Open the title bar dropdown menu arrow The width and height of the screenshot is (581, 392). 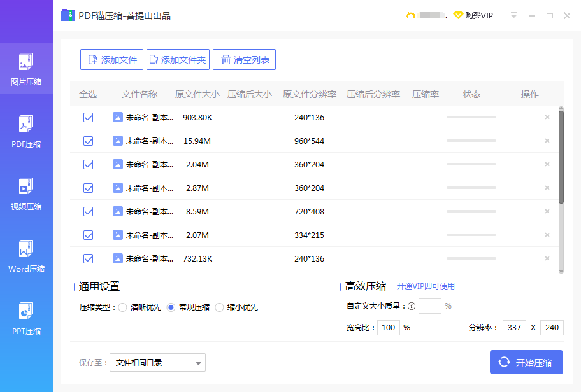(x=513, y=15)
